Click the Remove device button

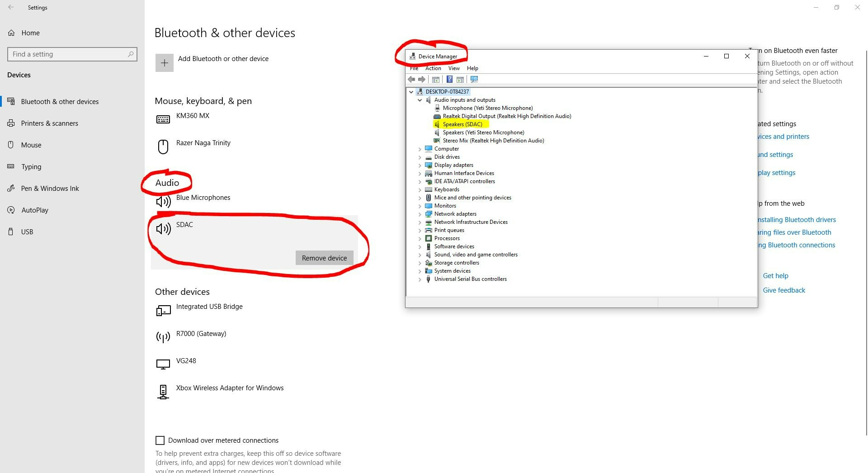pyautogui.click(x=324, y=258)
